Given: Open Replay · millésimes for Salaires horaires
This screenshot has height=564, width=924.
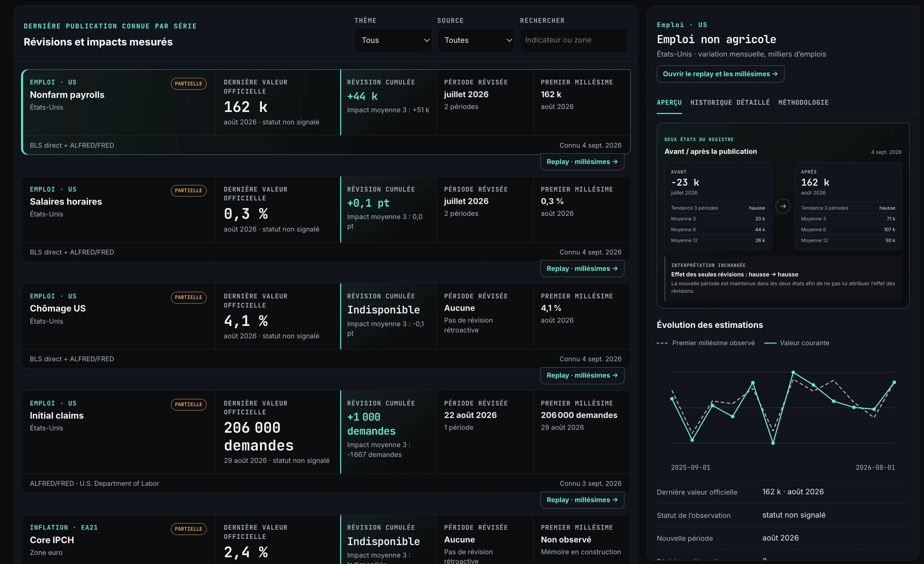Looking at the screenshot, I should coord(582,269).
